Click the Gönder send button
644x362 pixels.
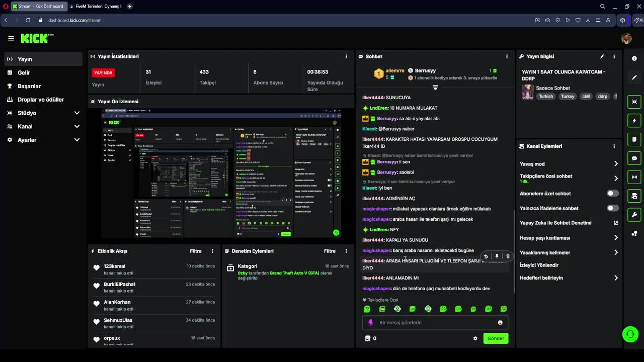(496, 338)
